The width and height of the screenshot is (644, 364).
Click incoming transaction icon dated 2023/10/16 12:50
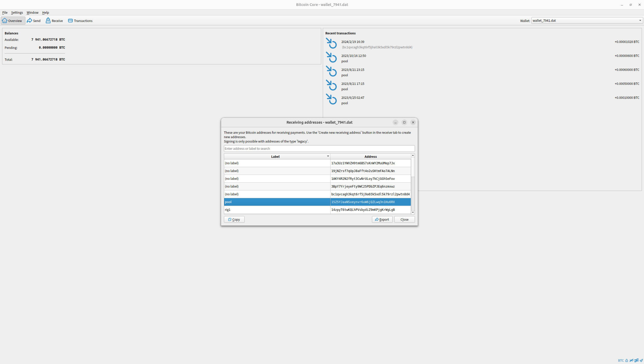coord(331,57)
